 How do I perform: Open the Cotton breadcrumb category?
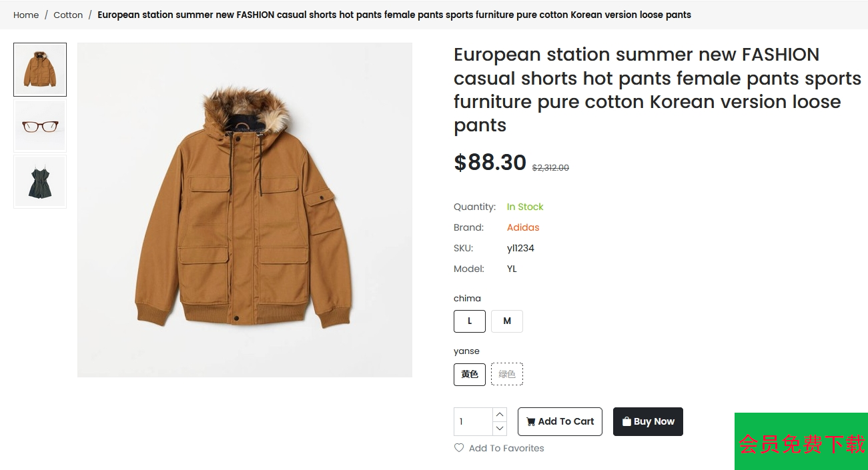[68, 15]
